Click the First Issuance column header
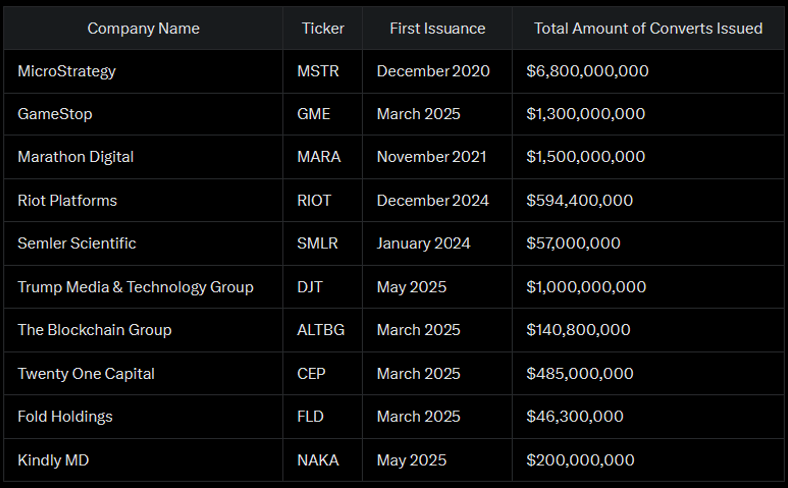The height and width of the screenshot is (488, 788). click(x=437, y=28)
